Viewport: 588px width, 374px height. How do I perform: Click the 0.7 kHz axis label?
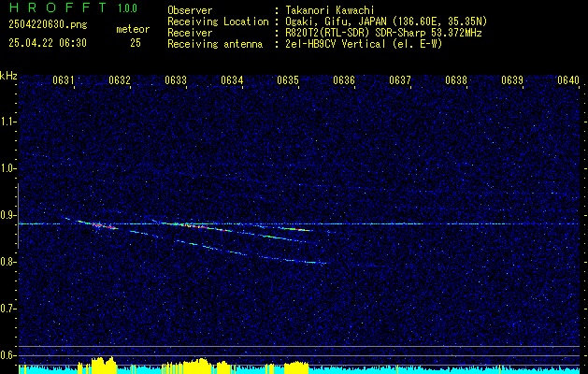8,309
